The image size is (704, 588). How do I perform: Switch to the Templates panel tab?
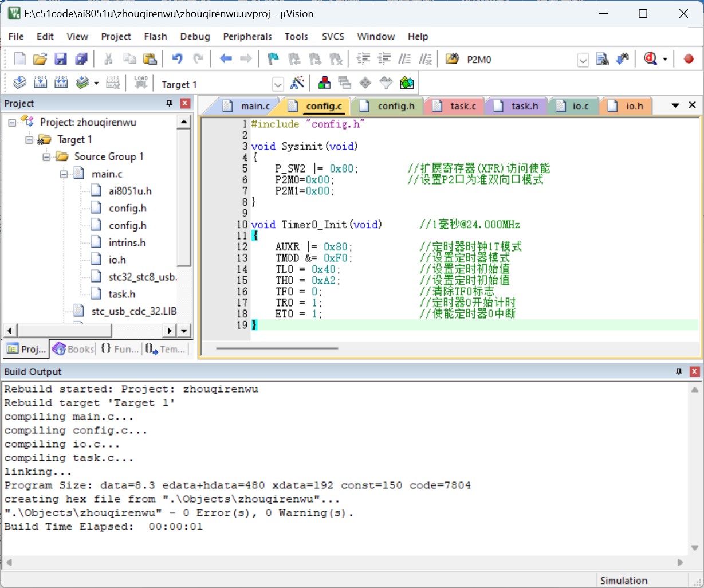[x=165, y=349]
